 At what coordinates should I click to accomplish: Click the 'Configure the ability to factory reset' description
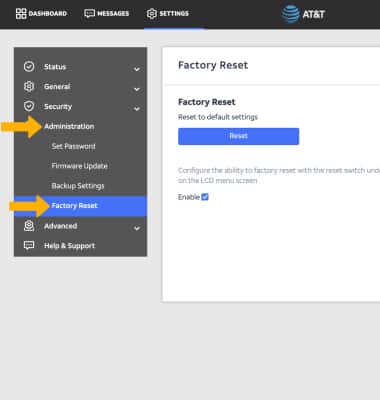click(x=279, y=175)
